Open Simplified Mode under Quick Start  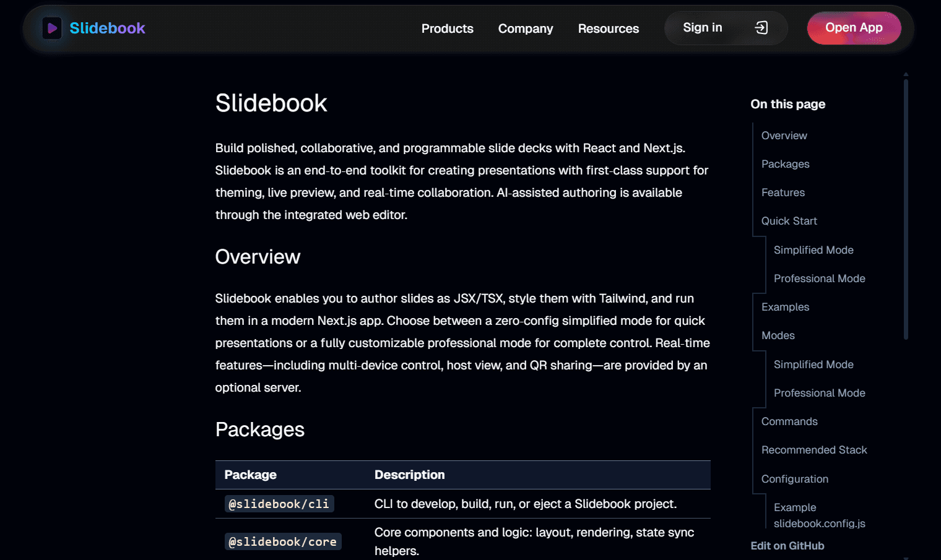coord(813,250)
